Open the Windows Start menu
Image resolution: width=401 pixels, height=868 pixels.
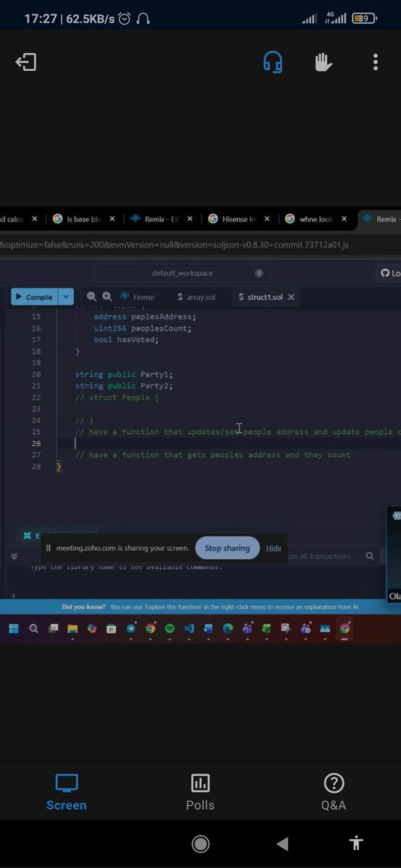tap(14, 629)
